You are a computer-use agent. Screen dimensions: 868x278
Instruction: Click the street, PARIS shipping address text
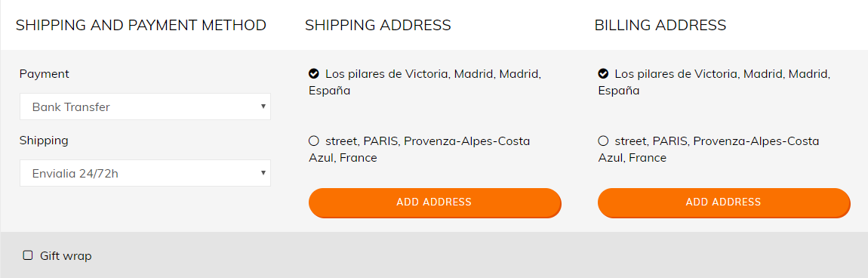419,150
